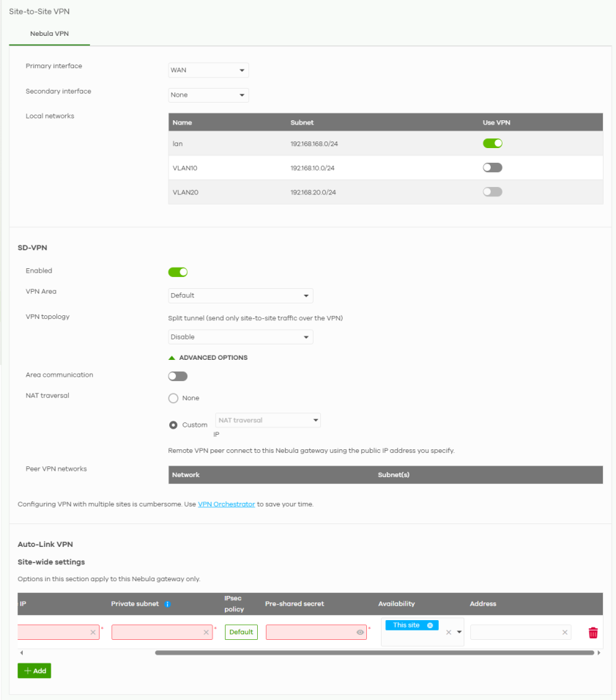The image size is (616, 700).
Task: Open the VPN Orchestrator link
Action: [226, 504]
